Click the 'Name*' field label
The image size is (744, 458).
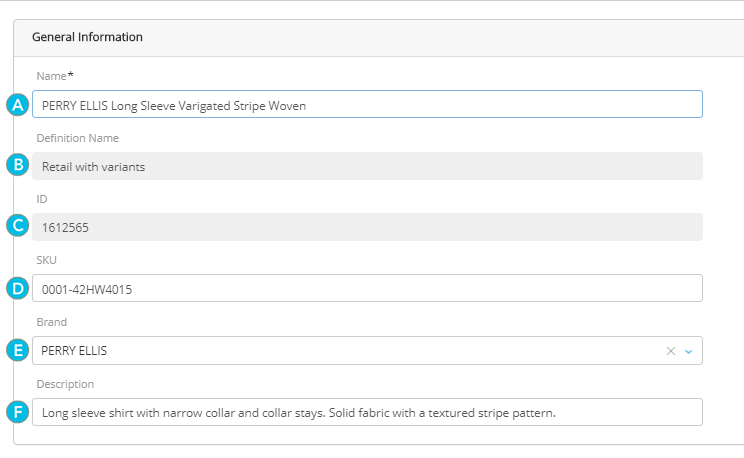(53, 76)
